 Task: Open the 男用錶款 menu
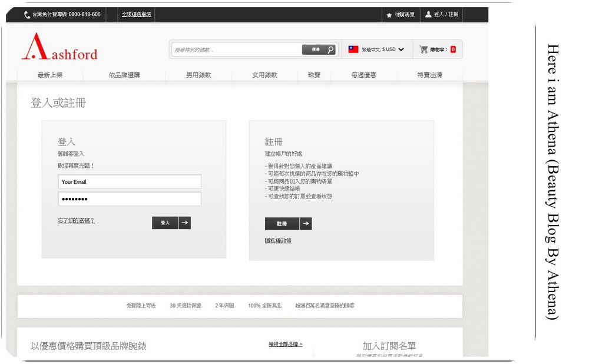[x=198, y=75]
